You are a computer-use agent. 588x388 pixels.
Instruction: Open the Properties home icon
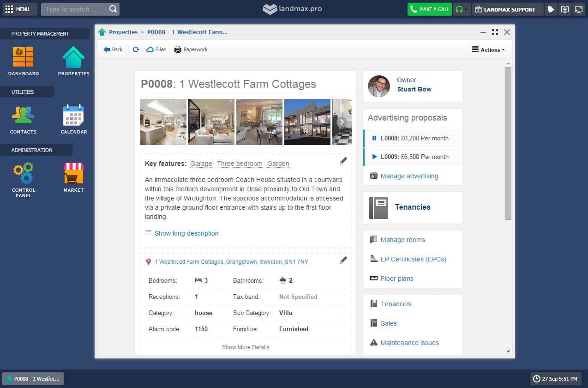pos(73,57)
